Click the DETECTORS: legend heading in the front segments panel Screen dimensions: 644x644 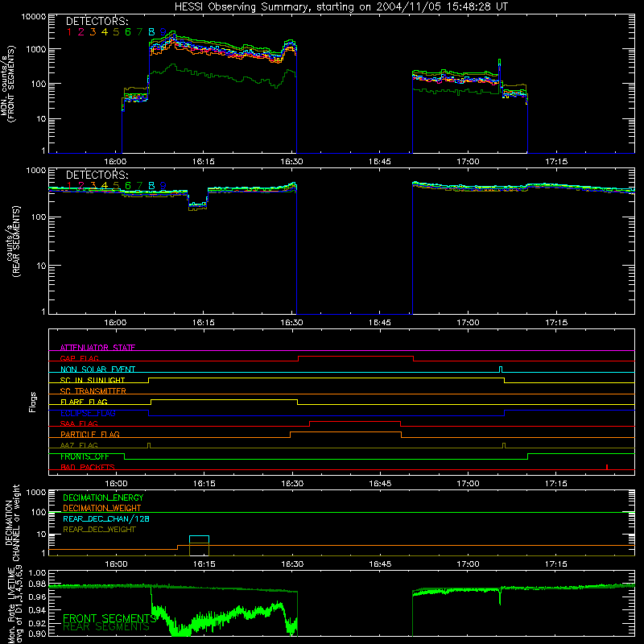pos(97,21)
